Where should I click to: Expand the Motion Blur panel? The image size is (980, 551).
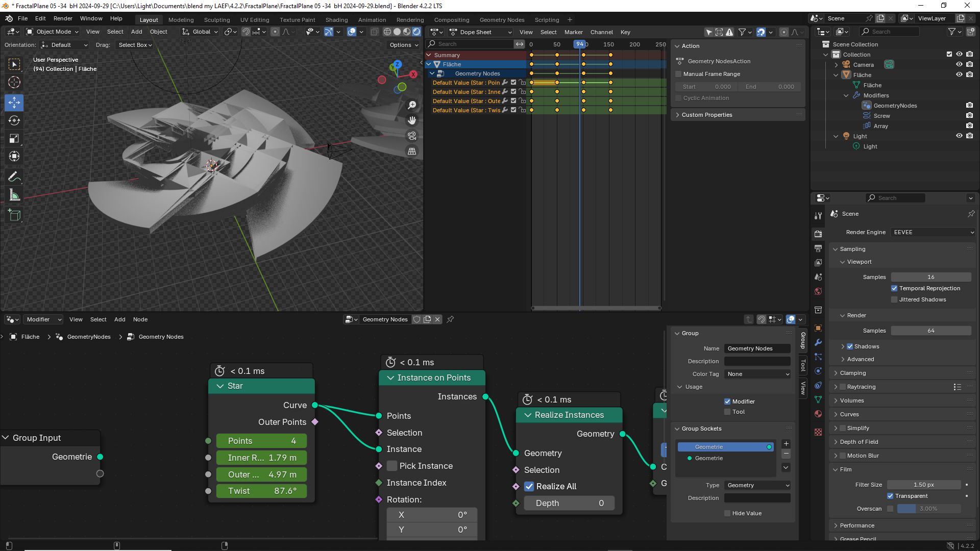coord(863,456)
